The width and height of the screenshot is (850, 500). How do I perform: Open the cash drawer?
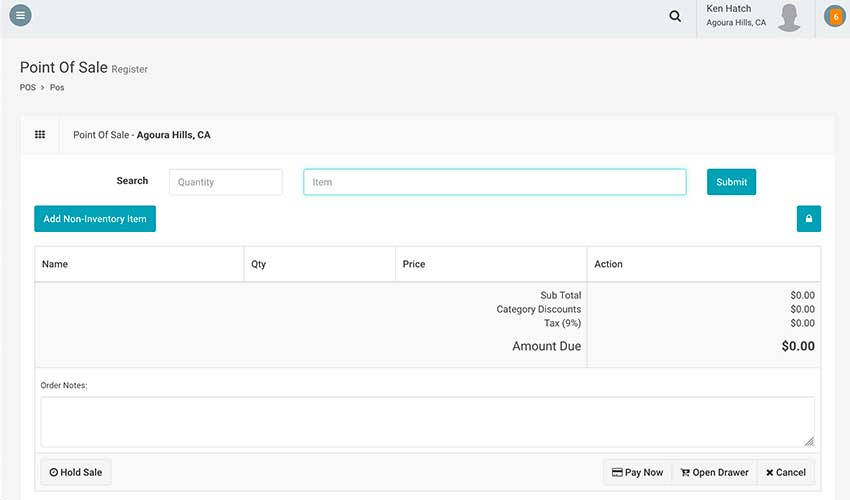pyautogui.click(x=714, y=473)
